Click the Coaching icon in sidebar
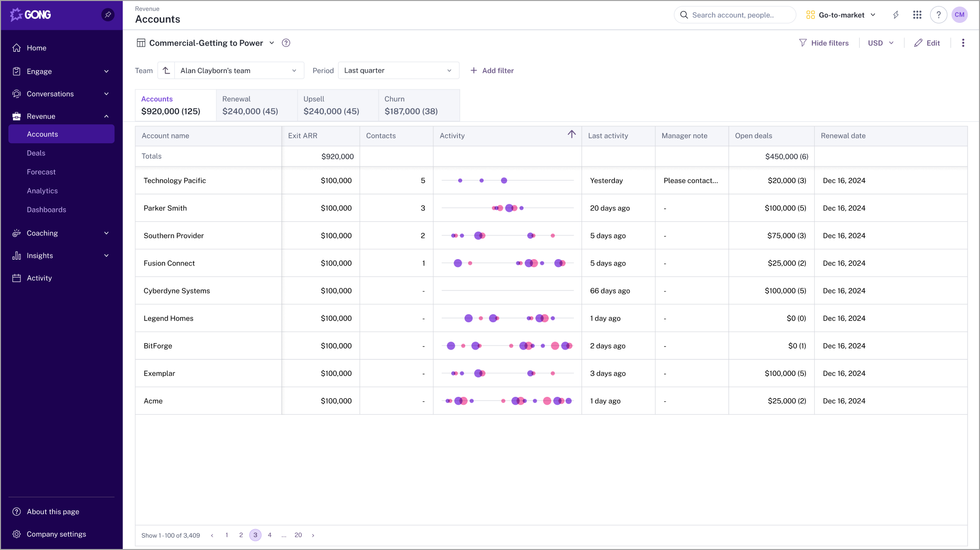 (16, 233)
